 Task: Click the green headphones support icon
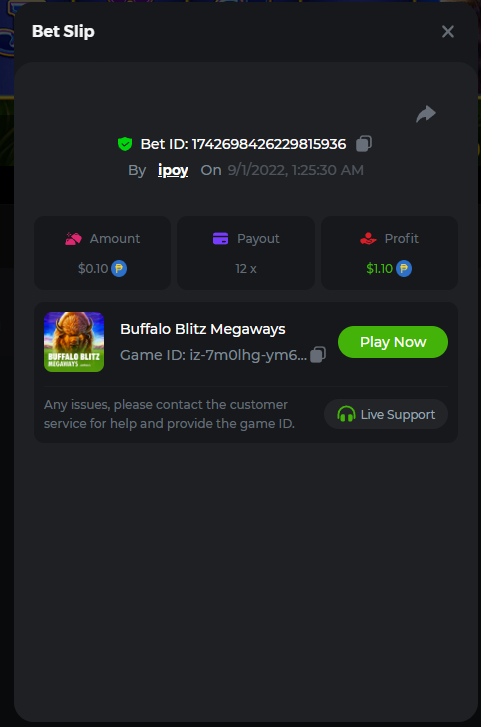[346, 414]
